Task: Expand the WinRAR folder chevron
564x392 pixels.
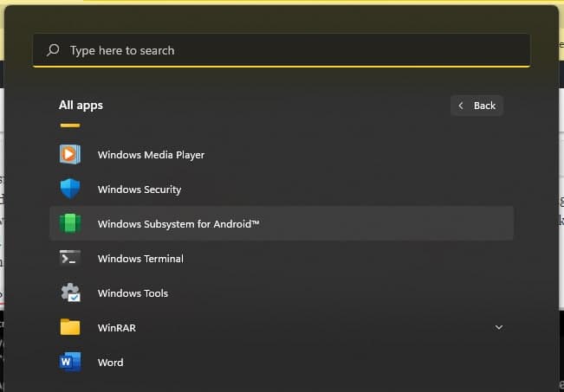Action: 499,327
